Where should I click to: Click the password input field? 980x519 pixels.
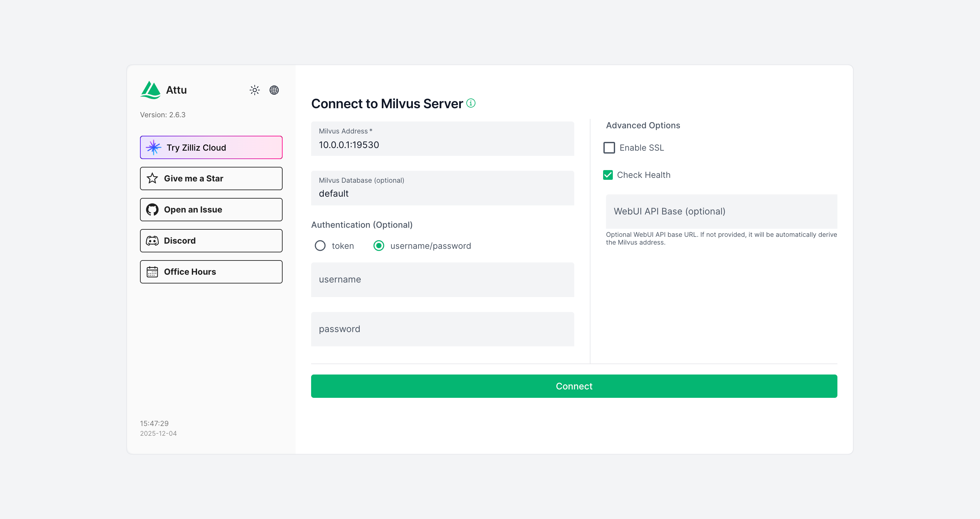click(x=442, y=329)
